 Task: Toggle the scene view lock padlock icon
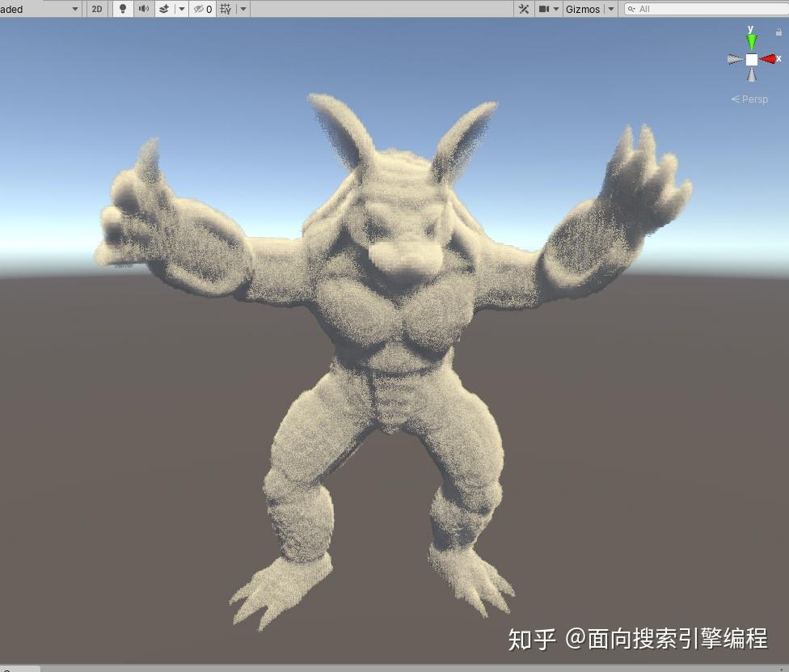coord(778,30)
